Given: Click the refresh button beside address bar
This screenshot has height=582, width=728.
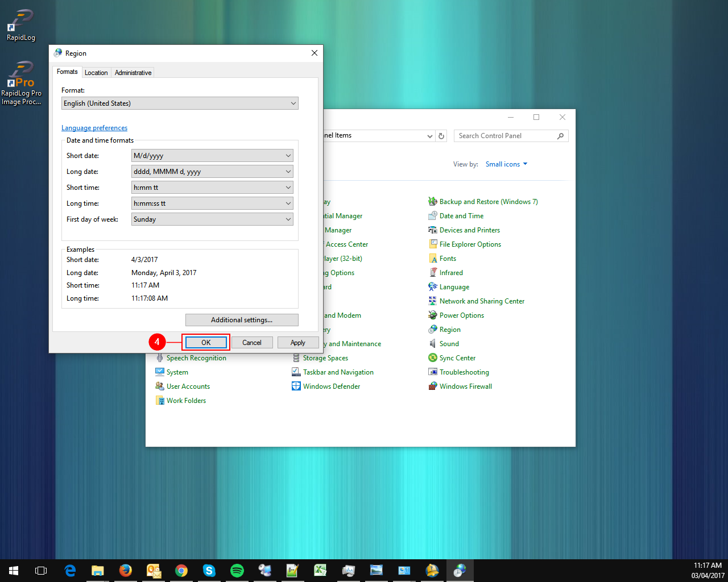Looking at the screenshot, I should coord(441,136).
